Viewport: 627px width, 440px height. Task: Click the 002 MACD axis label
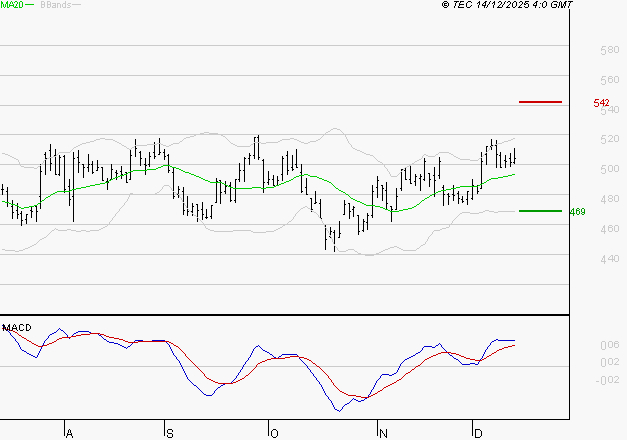pos(610,362)
